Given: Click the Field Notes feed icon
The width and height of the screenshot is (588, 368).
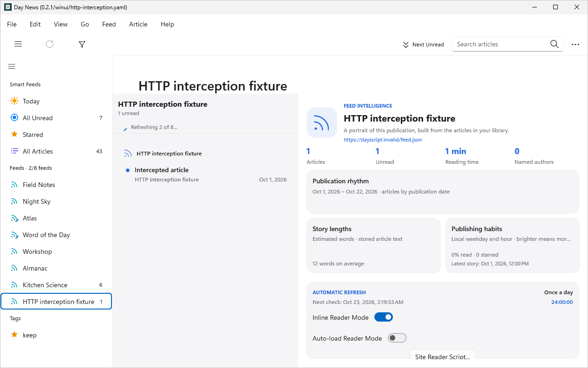Looking at the screenshot, I should pos(14,185).
